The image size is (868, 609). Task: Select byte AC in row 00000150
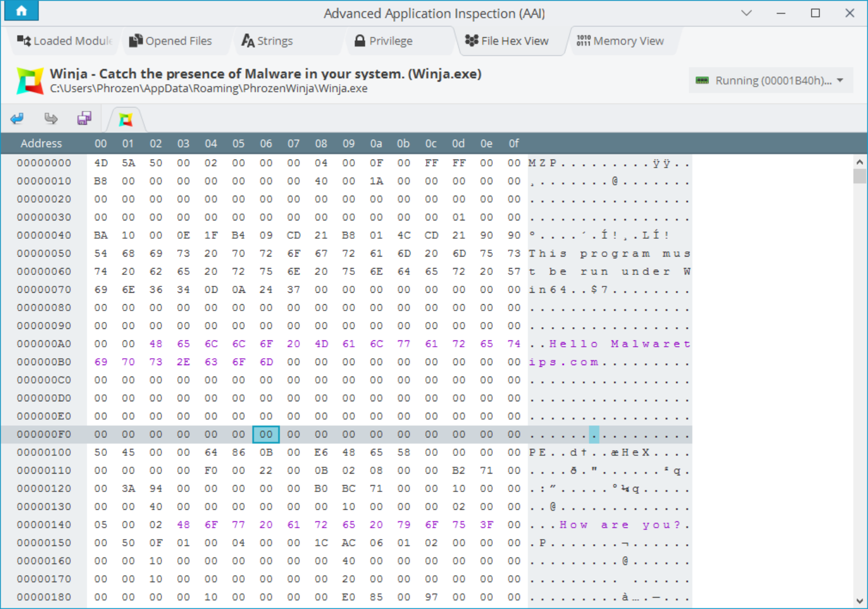[x=348, y=543]
